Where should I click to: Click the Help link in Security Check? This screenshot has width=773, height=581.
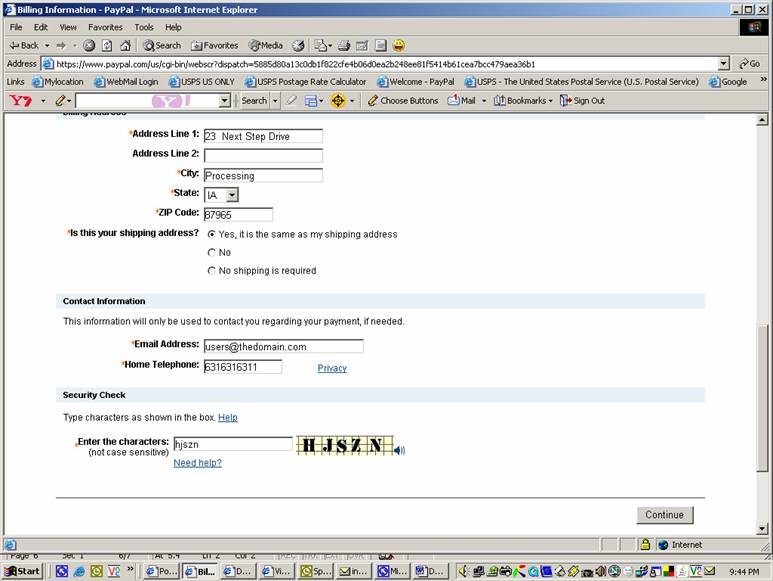coord(228,417)
